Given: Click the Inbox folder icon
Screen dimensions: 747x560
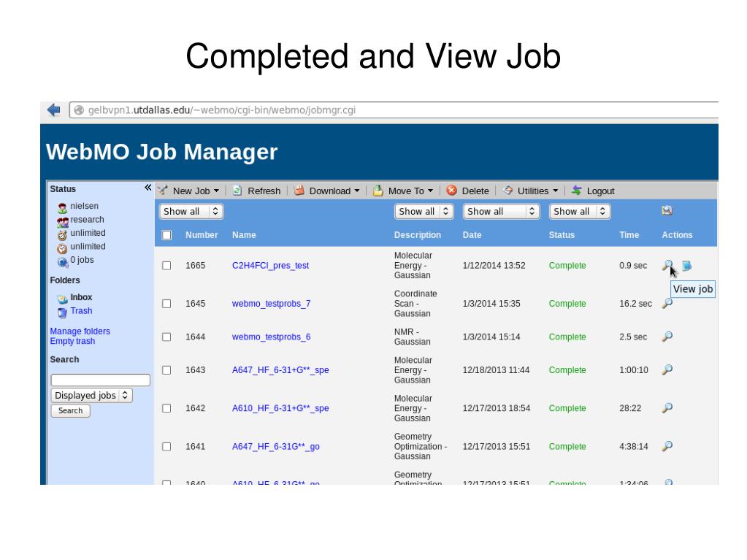Looking at the screenshot, I should pos(62,299).
